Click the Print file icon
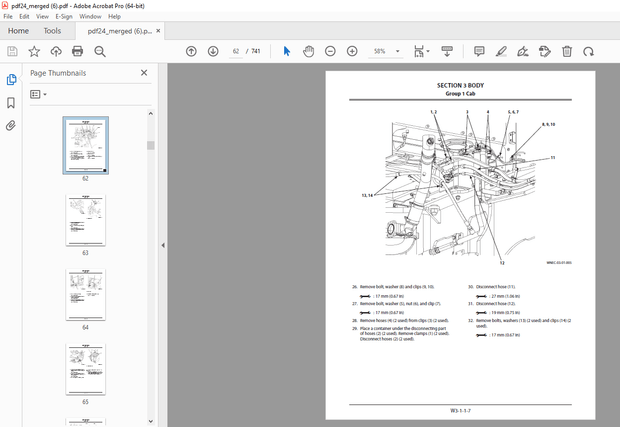Viewport: 620px width, 427px height. pyautogui.click(x=77, y=51)
